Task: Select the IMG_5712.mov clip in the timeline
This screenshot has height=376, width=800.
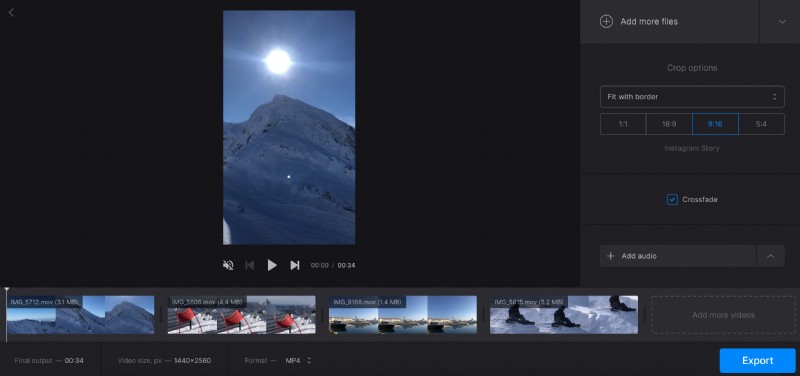Action: point(81,315)
